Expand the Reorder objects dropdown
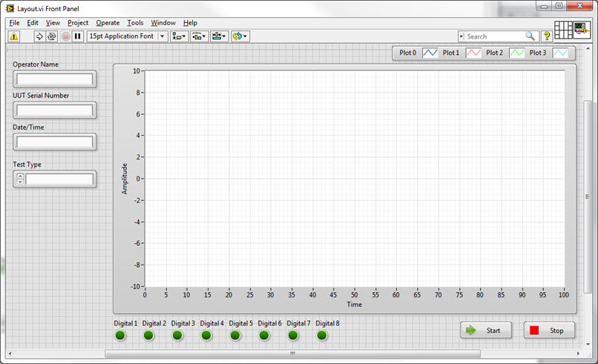 pyautogui.click(x=240, y=36)
